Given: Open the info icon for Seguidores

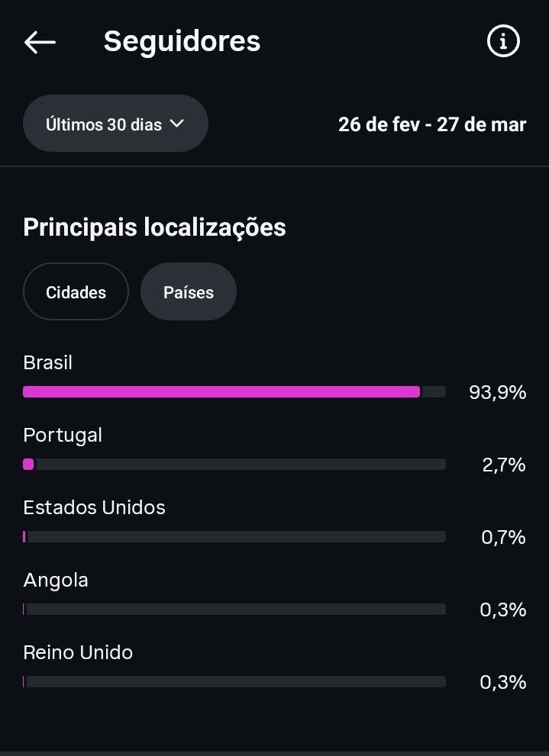Looking at the screenshot, I should tap(503, 41).
